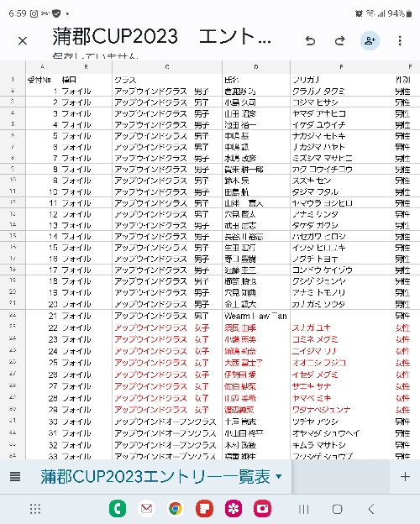420x524 pixels.
Task: Select cell オヤマダ シュウヘイ
Action: 341,433
